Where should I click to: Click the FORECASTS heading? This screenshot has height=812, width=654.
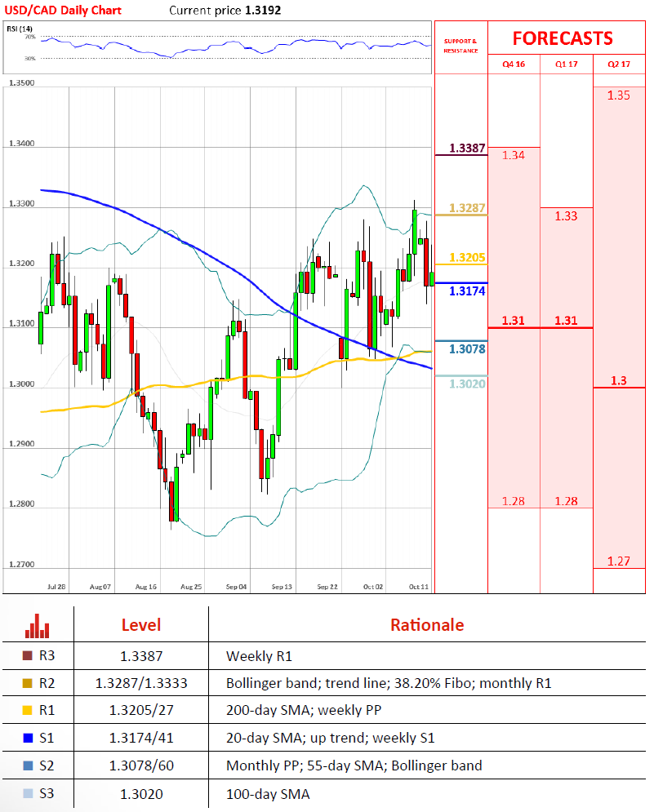pos(562,38)
